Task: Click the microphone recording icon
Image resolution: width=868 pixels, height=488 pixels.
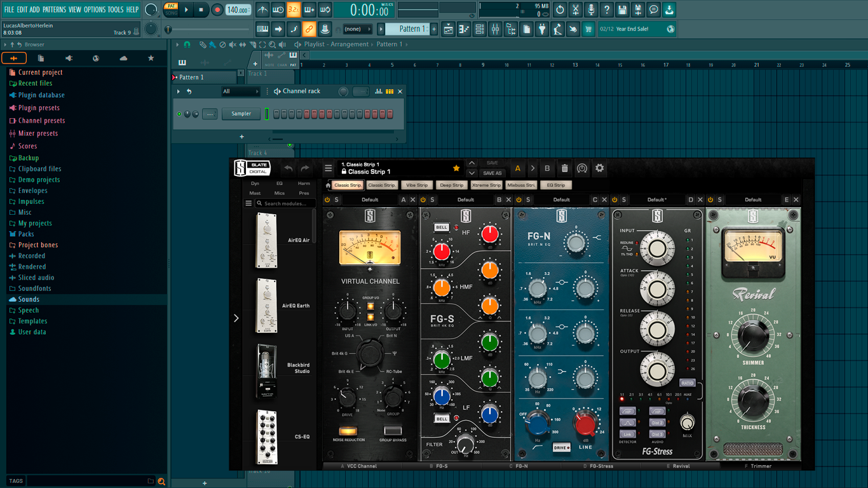Action: [591, 10]
